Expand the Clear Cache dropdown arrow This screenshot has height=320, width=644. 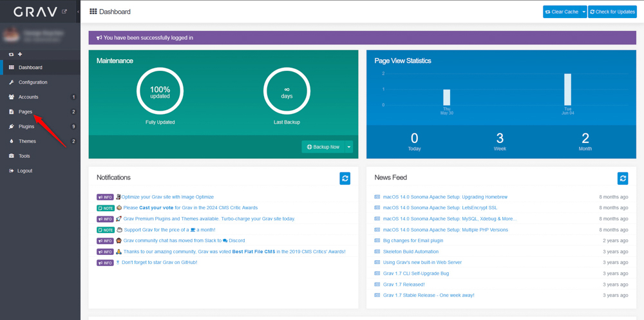click(x=583, y=12)
